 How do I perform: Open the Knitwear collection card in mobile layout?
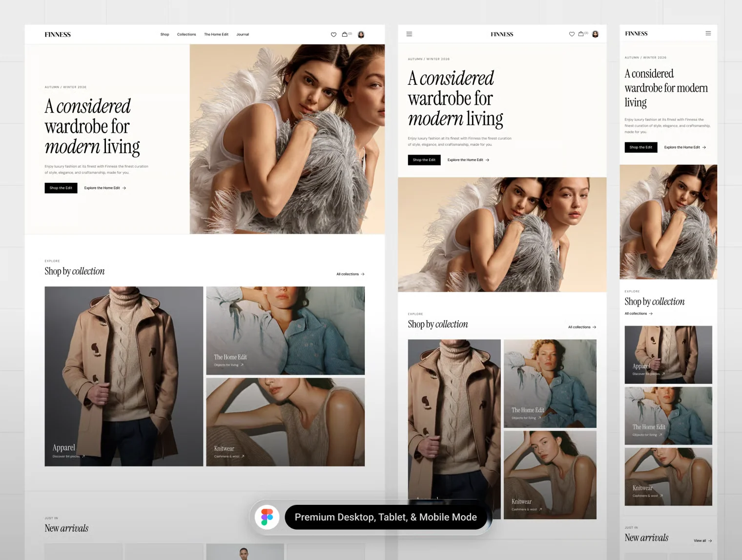pos(668,477)
